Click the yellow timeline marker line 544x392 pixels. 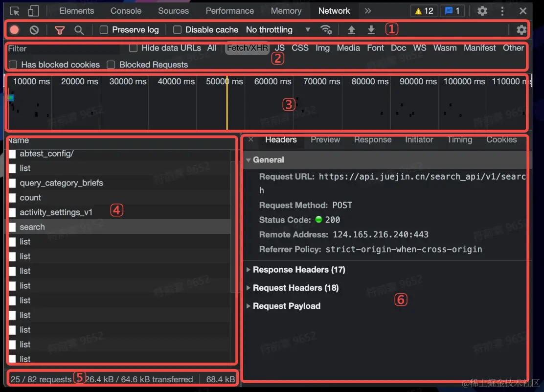227,103
